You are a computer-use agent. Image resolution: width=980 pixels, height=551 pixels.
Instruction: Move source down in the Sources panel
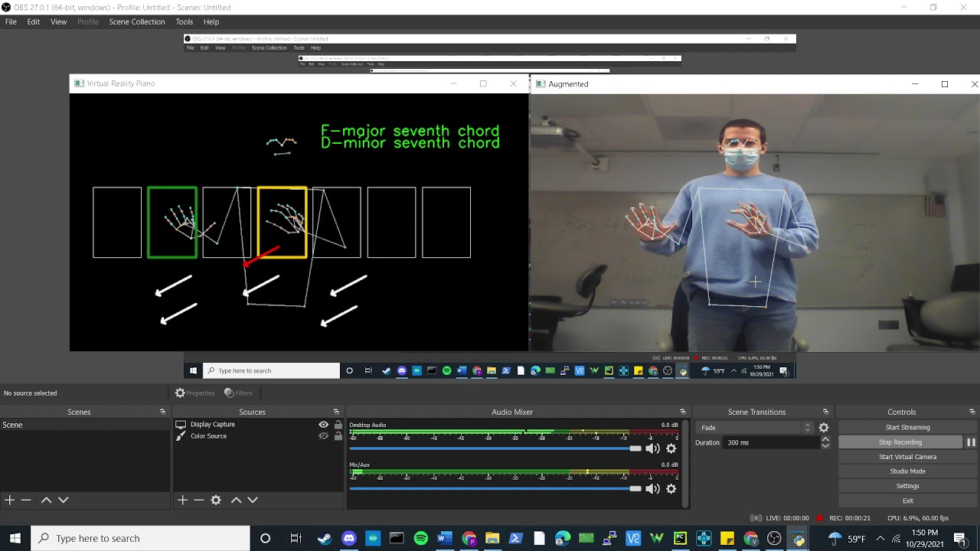pos(253,500)
